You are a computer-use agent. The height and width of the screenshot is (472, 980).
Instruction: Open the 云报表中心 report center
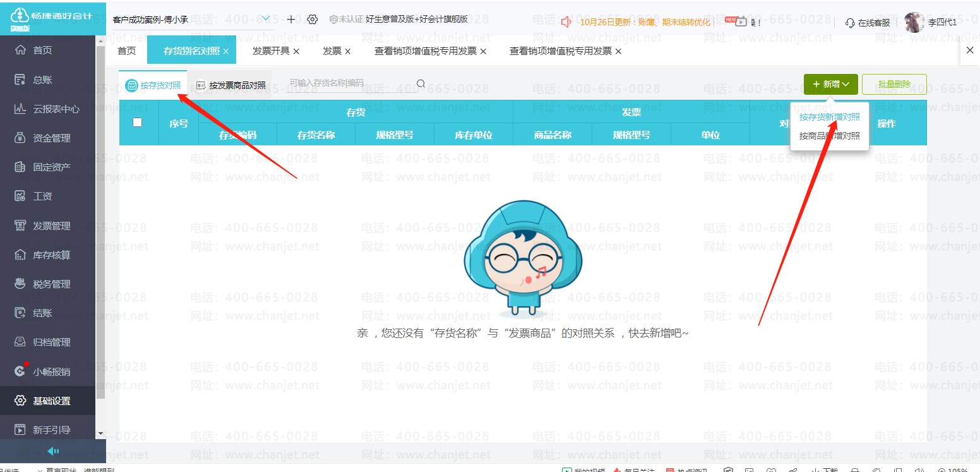[x=56, y=109]
